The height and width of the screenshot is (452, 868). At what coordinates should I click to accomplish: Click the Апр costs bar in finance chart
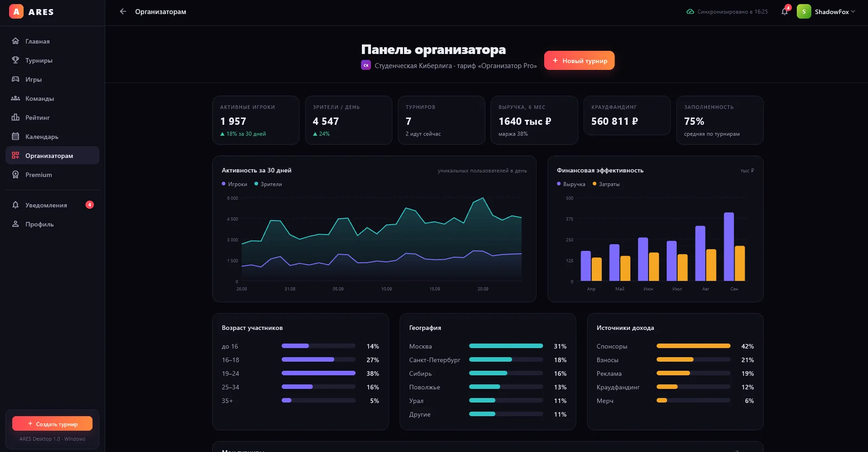pos(597,270)
